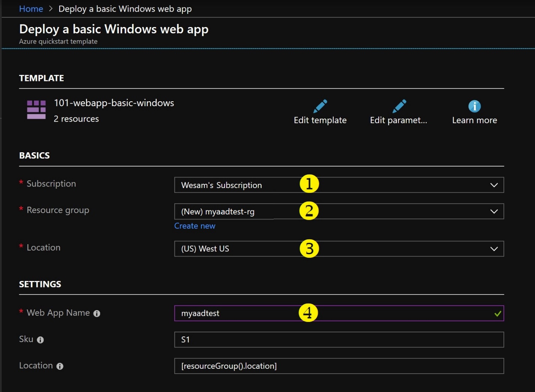
Task: Click the Edit template label
Action: pyautogui.click(x=320, y=120)
